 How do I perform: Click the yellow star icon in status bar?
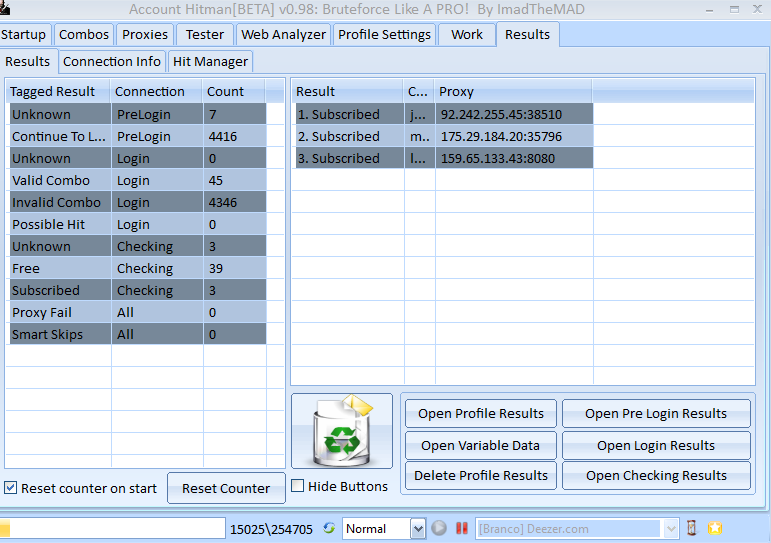point(715,528)
